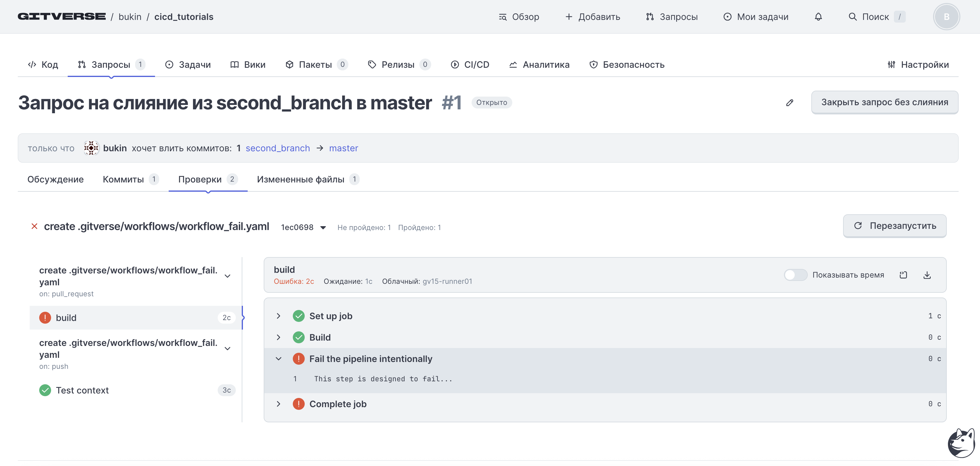
Task: Open the Задачи tab
Action: coord(188,65)
